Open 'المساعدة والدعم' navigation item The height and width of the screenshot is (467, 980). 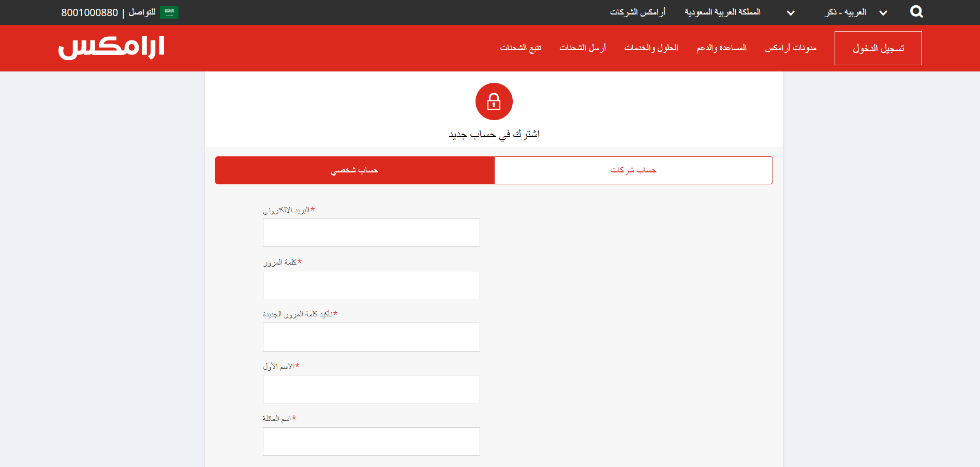coord(721,48)
